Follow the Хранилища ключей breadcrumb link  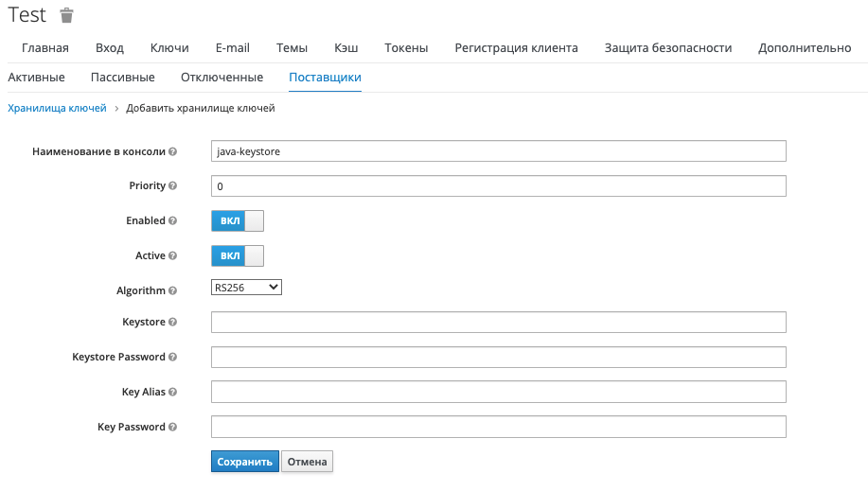[x=57, y=109]
